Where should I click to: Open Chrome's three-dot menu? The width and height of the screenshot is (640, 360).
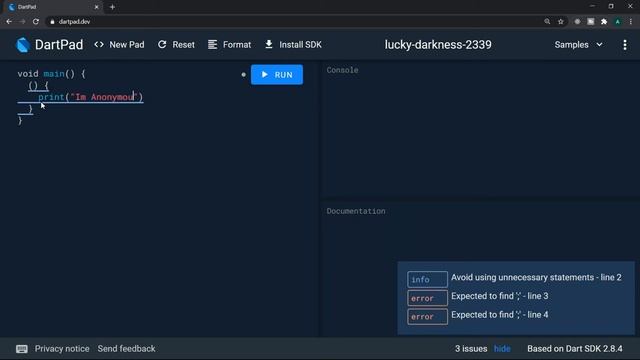(631, 22)
